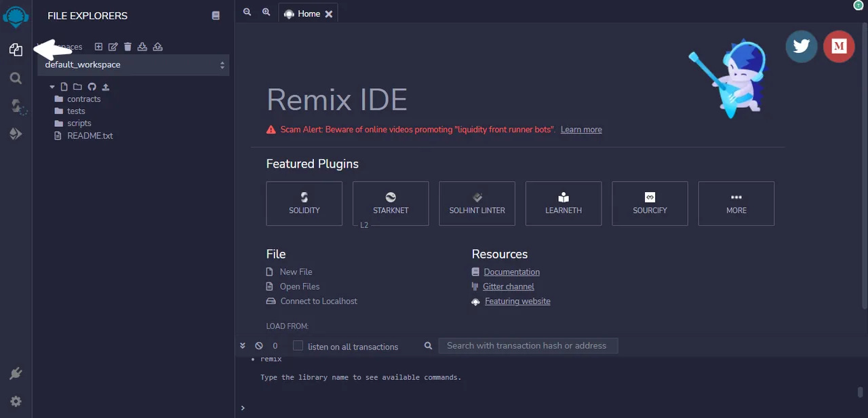This screenshot has height=418, width=868.
Task: Open the Plugin manager plug icon
Action: click(16, 373)
